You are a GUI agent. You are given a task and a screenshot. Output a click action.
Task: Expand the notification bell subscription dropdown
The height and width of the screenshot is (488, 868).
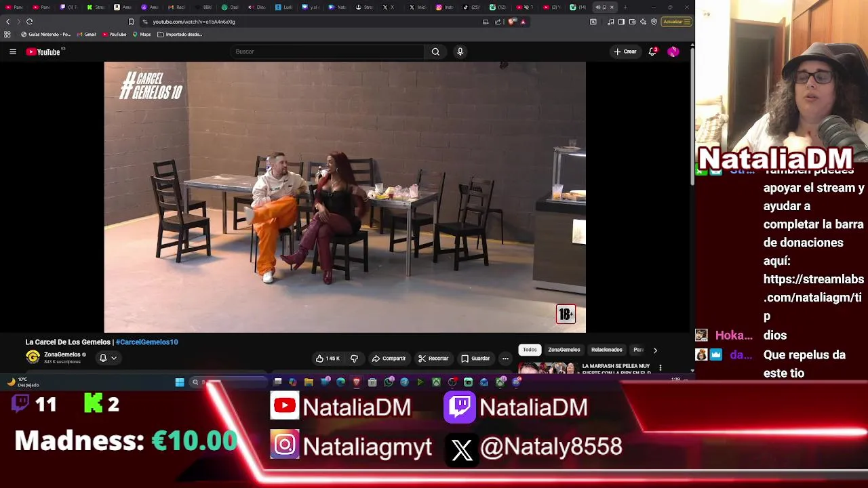pyautogui.click(x=114, y=358)
